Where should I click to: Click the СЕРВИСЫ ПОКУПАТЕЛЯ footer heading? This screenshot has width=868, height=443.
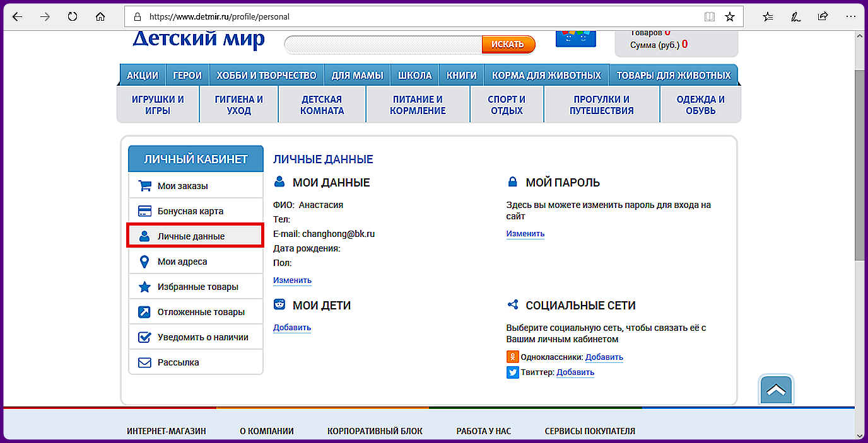(x=590, y=432)
